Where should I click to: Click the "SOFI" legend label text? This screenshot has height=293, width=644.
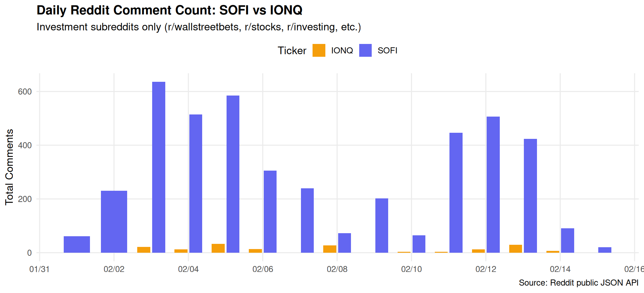pos(387,51)
